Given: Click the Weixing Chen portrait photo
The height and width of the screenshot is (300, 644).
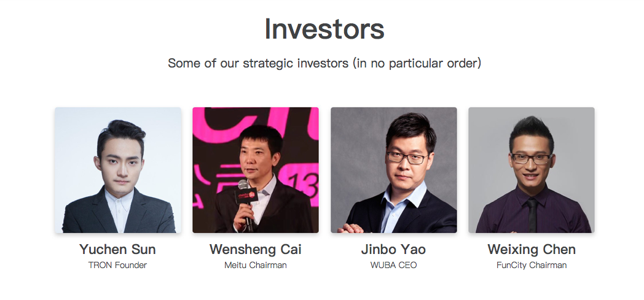Looking at the screenshot, I should click(x=531, y=170).
